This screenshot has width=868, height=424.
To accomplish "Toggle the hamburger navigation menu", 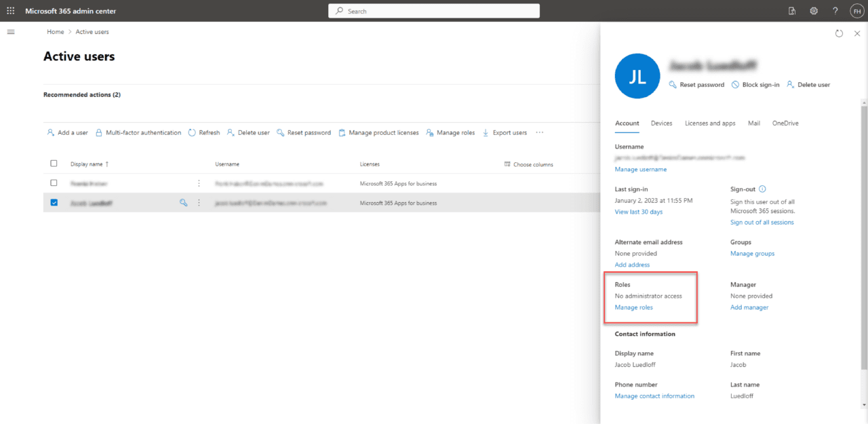I will pos(10,32).
